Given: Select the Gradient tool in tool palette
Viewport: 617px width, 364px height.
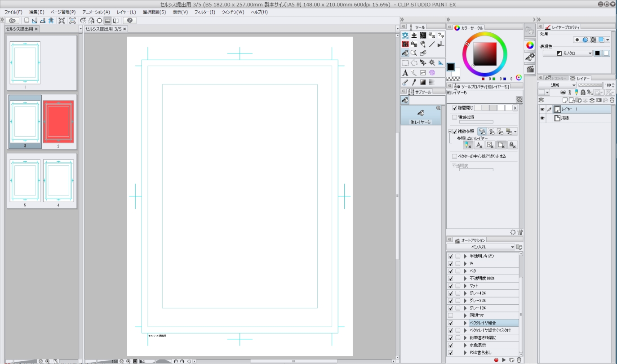Looking at the screenshot, I should (423, 83).
